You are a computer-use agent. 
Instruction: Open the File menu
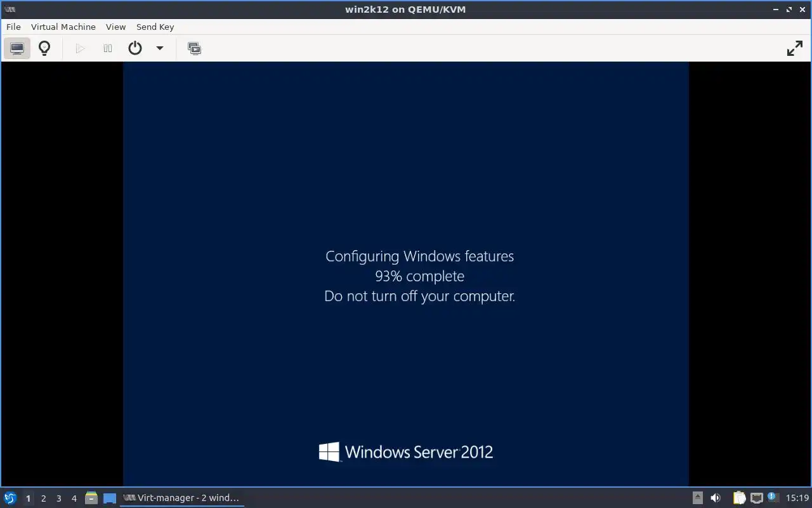pos(13,27)
